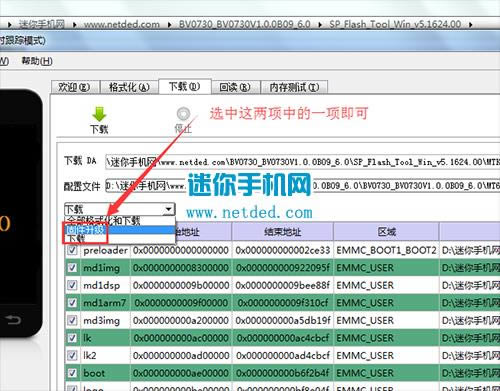The height and width of the screenshot is (391, 500).
Task: Uncheck the md1img partition checkbox
Action: click(x=72, y=268)
